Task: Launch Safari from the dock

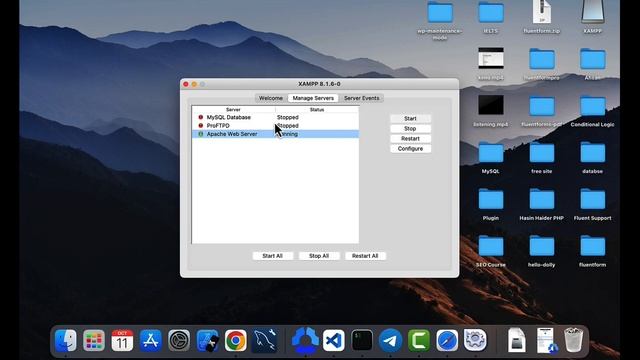Action: coord(447,340)
